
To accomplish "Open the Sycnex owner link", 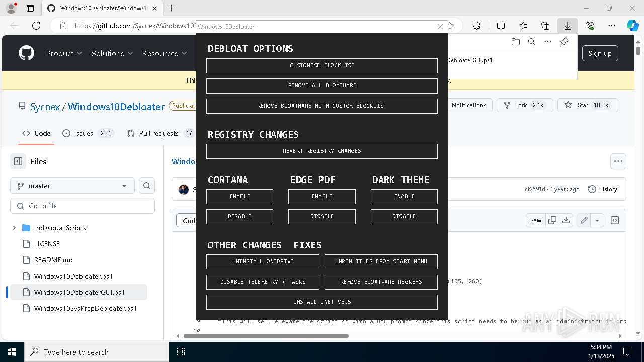I will pyautogui.click(x=45, y=107).
